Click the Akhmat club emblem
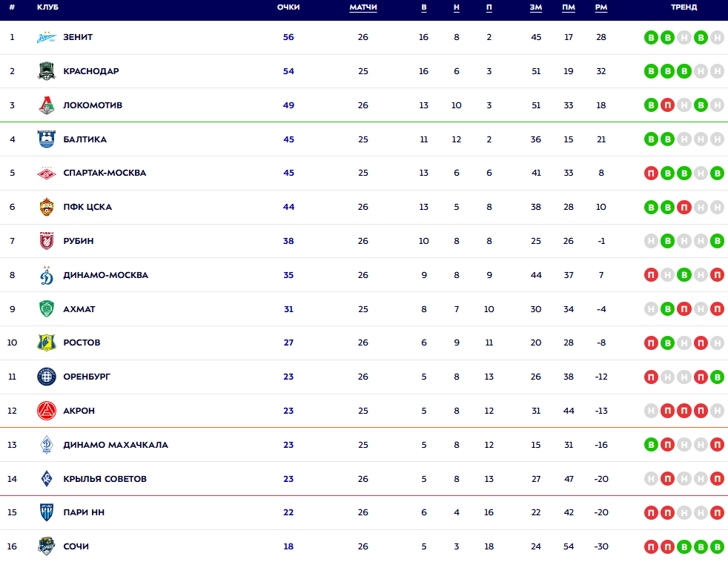Screen dimensions: 728x562 (x=47, y=309)
